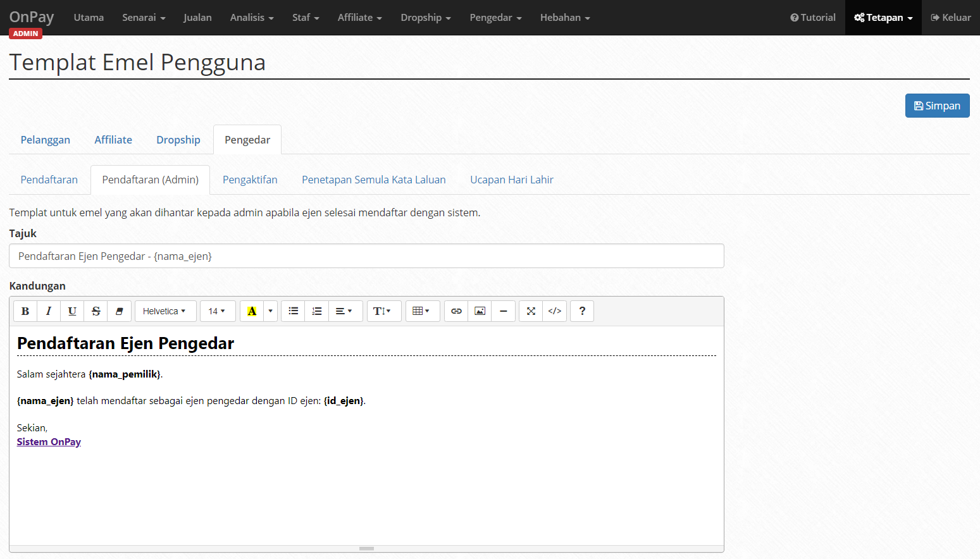Apply the yellow highlight text color
Image resolution: width=980 pixels, height=559 pixels.
point(252,311)
